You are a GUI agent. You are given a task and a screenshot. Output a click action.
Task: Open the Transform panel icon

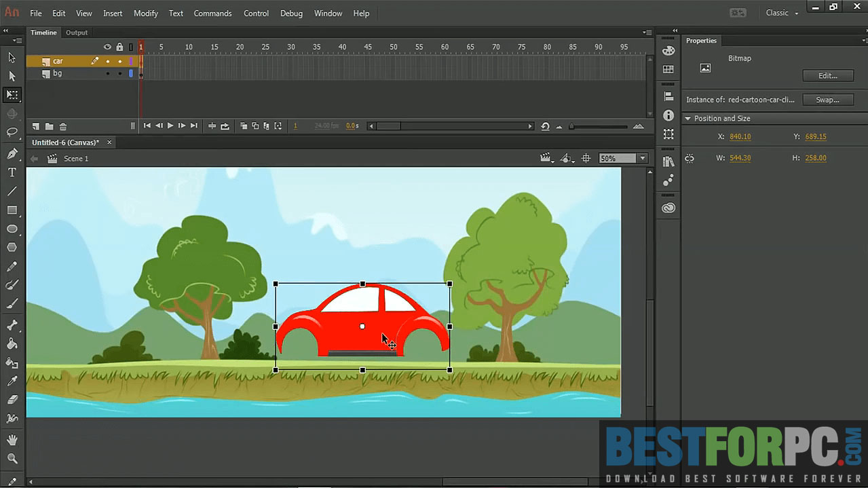pos(668,134)
